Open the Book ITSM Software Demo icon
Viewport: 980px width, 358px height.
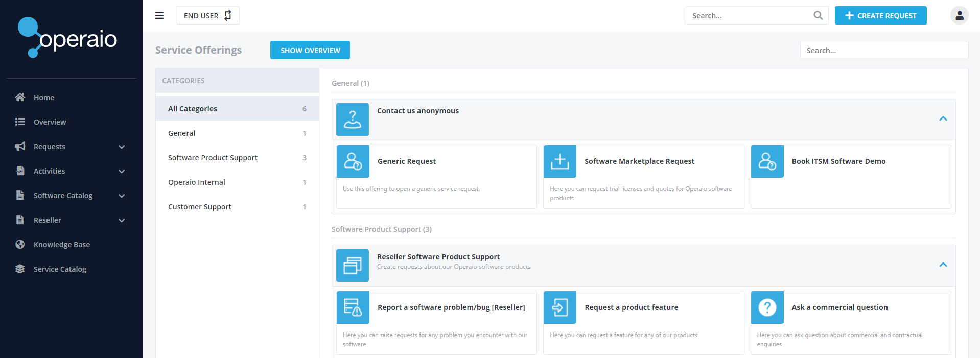click(767, 161)
